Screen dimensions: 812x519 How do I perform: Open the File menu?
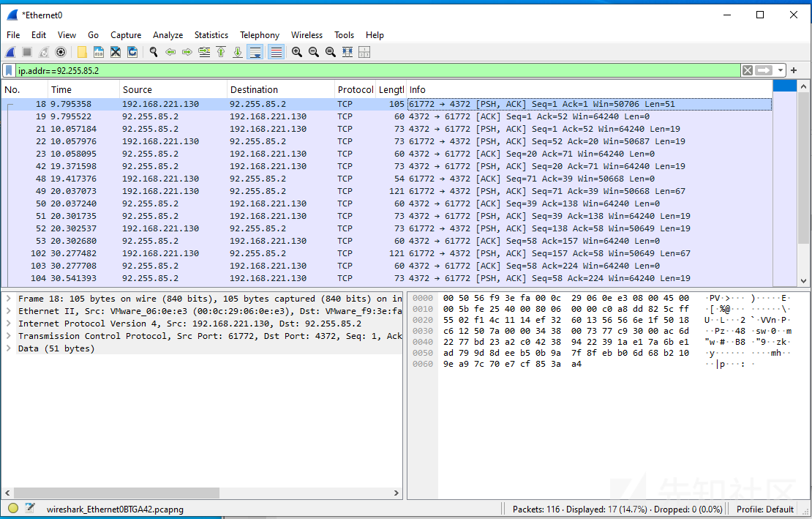coord(13,34)
